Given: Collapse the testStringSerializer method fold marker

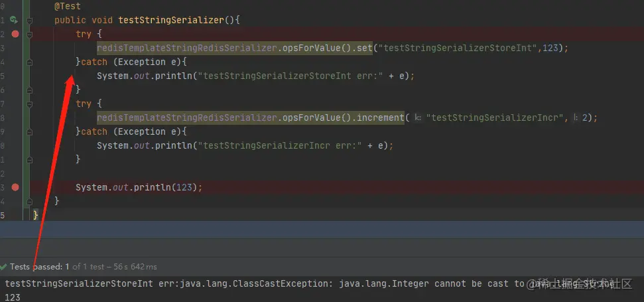Looking at the screenshot, I should [29, 20].
